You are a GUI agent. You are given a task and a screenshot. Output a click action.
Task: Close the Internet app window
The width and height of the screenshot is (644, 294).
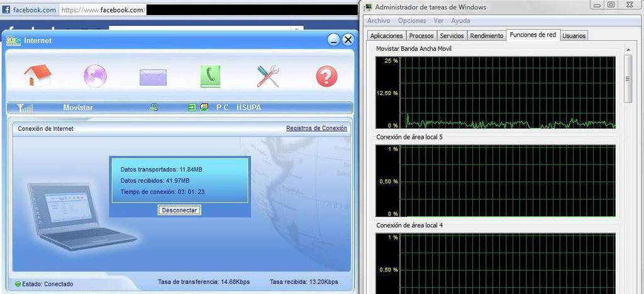pos(348,40)
